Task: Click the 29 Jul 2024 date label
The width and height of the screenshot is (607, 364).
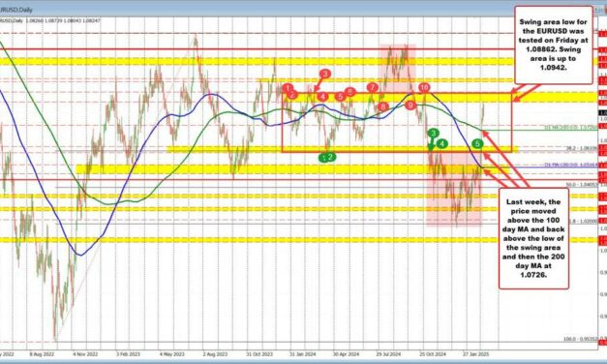Action: 388,354
